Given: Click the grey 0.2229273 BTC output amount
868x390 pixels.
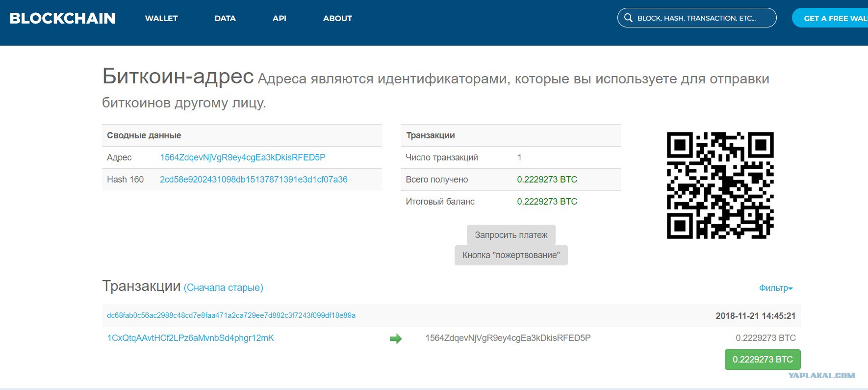Looking at the screenshot, I should (766, 338).
